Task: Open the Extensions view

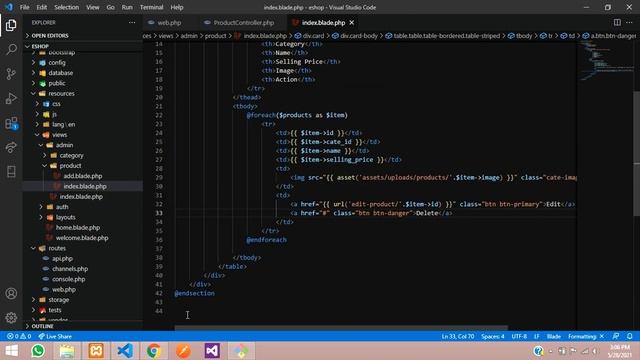Action: click(x=11, y=123)
